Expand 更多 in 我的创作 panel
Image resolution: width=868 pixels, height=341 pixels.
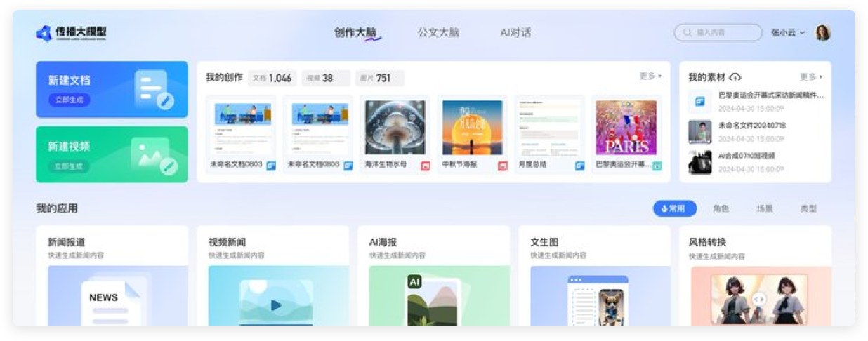pos(650,76)
